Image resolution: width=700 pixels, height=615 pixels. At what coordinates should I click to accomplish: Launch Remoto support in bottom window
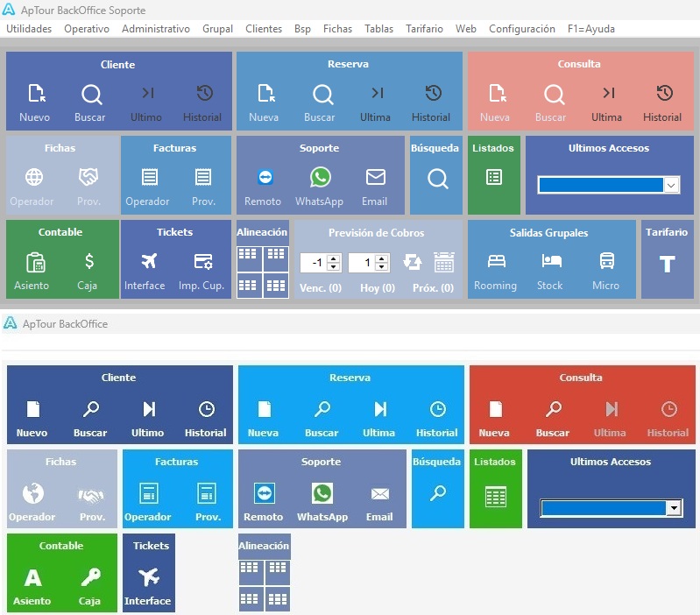point(264,504)
